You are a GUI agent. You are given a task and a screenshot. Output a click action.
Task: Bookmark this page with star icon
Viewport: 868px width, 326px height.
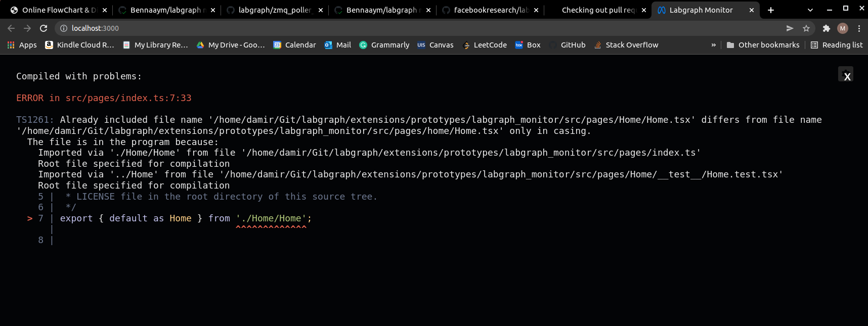(806, 28)
